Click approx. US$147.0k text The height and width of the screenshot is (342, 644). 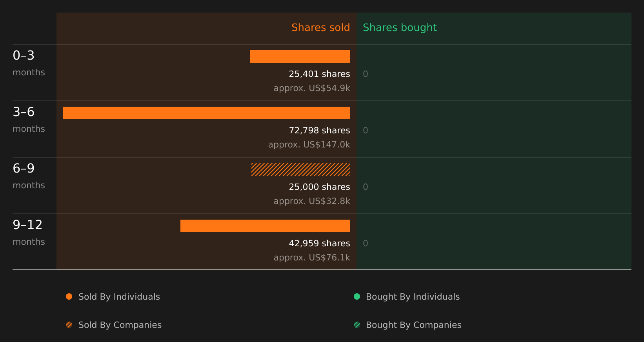click(309, 145)
